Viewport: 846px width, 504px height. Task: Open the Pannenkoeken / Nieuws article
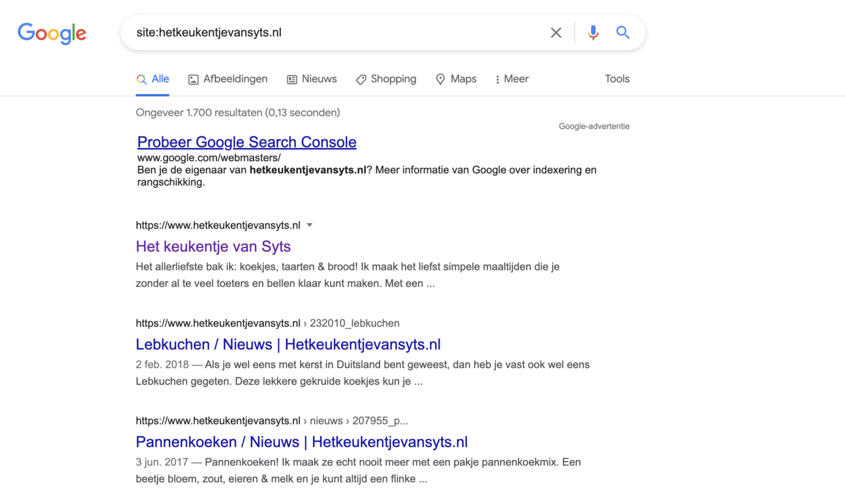coord(301,442)
